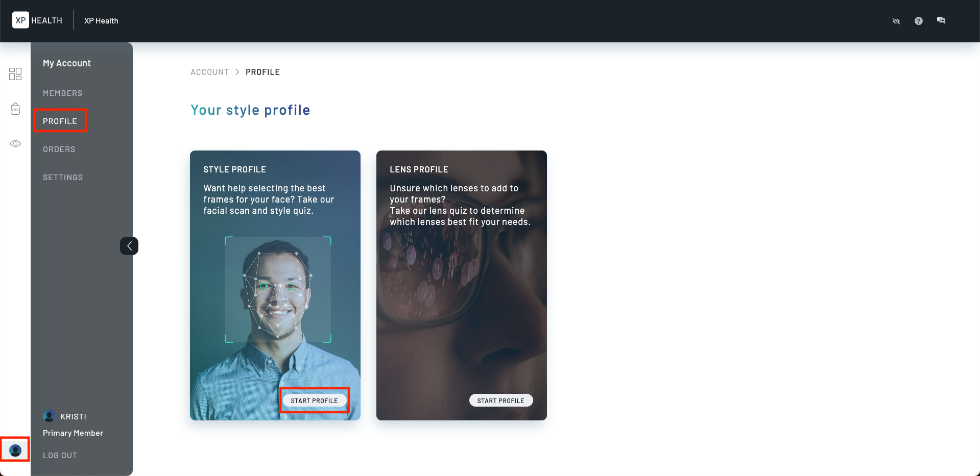This screenshot has width=980, height=476.
Task: Click the Kristi member avatar
Action: 49,416
